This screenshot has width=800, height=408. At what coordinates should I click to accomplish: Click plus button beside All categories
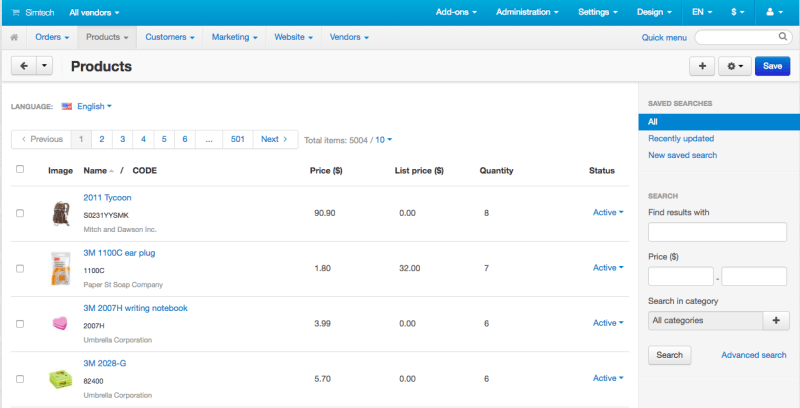pos(776,320)
